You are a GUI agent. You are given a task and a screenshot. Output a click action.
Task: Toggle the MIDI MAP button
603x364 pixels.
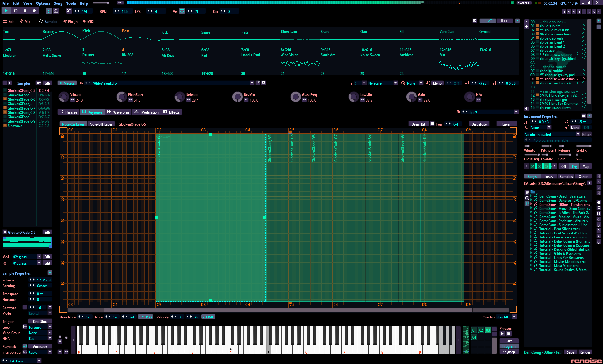tap(524, 3)
